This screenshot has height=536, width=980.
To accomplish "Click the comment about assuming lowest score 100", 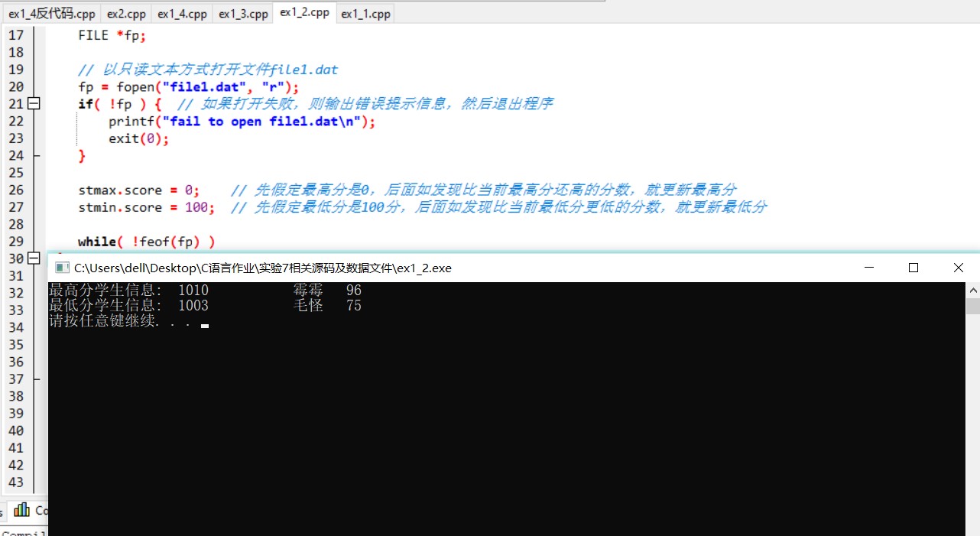I will point(499,207).
